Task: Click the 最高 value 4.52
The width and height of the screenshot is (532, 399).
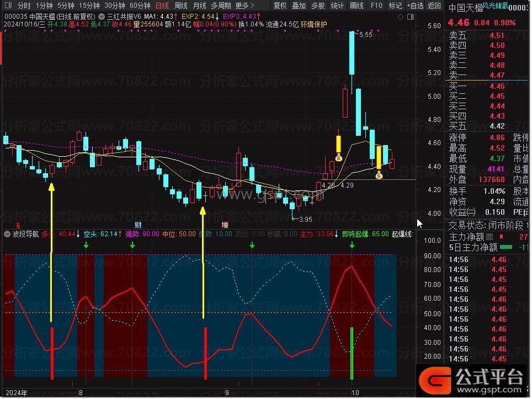Action: click(497, 148)
